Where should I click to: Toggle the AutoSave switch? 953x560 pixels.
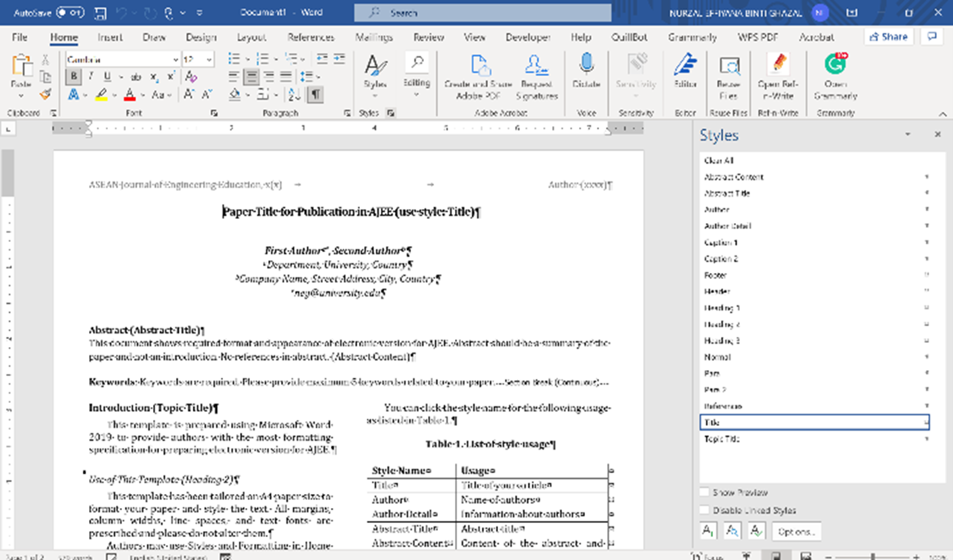(x=70, y=13)
